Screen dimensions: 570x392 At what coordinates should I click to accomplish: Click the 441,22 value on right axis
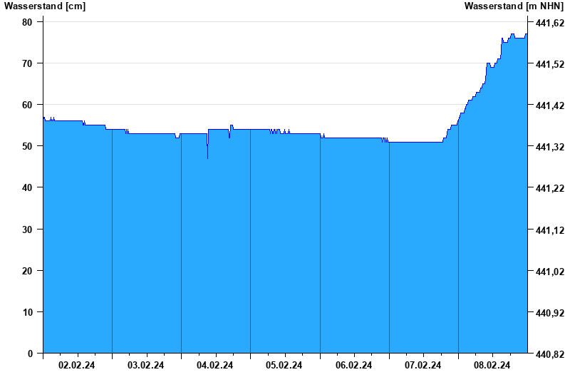550,188
